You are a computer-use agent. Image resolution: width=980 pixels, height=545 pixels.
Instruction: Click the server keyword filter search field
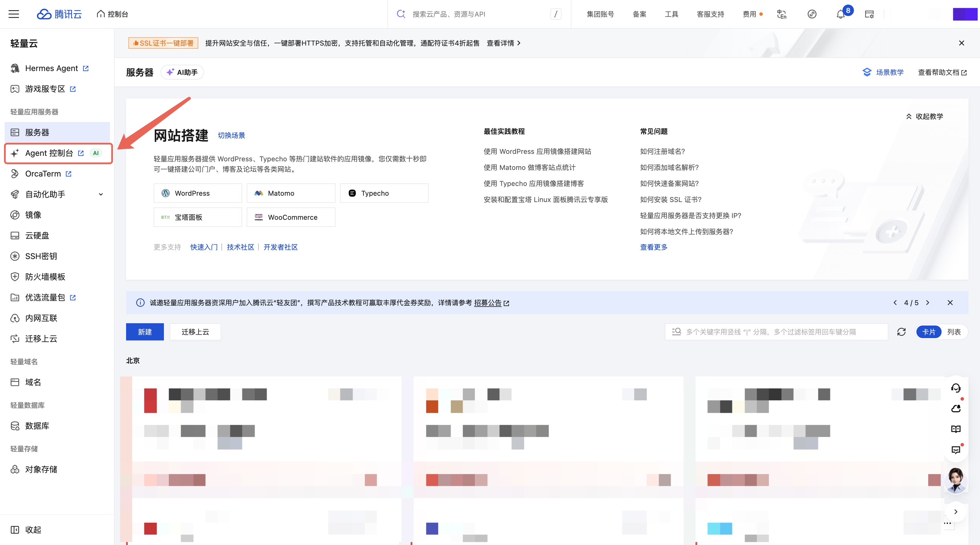[776, 332]
